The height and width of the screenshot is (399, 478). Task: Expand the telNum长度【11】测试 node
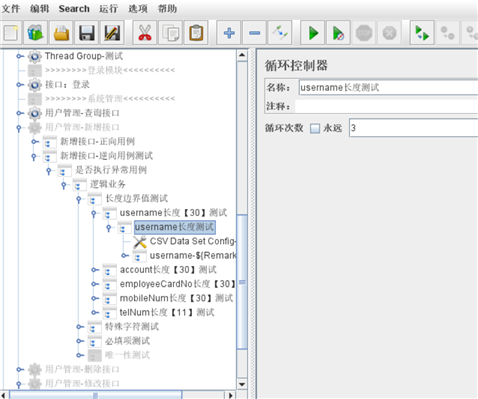pyautogui.click(x=95, y=312)
